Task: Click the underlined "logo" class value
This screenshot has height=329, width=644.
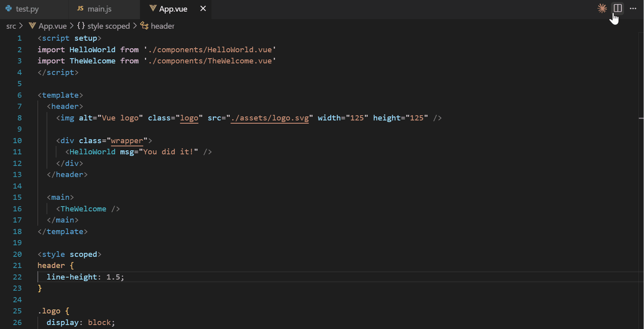Action: click(189, 118)
